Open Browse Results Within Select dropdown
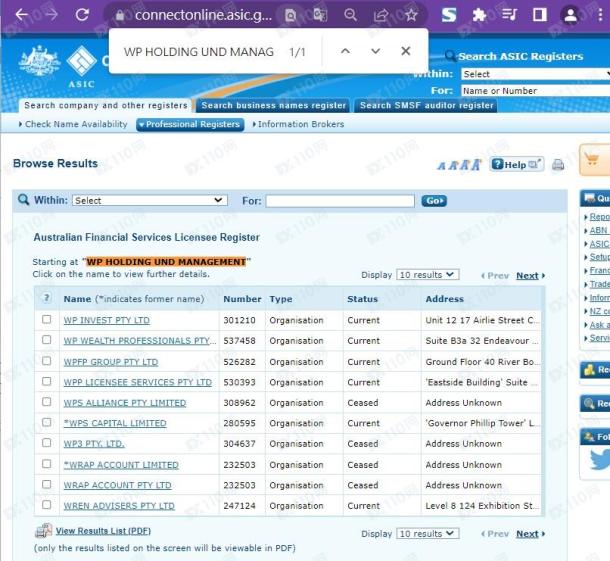The height and width of the screenshot is (561, 610). (x=150, y=200)
